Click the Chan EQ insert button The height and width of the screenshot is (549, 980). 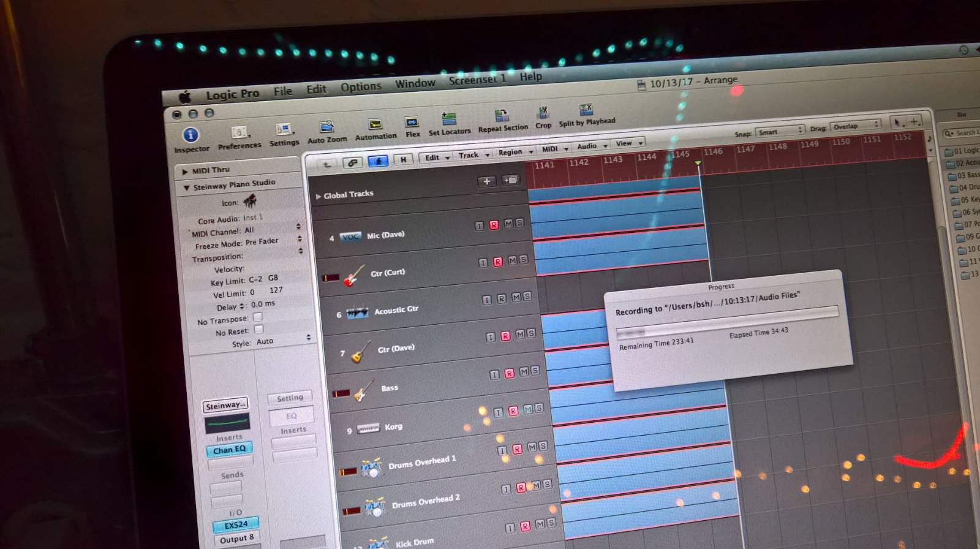(229, 450)
